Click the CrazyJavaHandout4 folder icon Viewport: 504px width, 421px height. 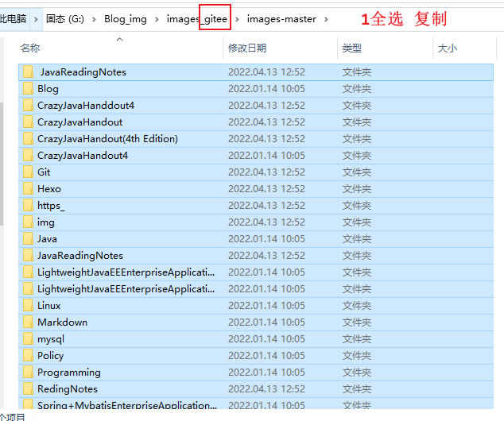[28, 156]
